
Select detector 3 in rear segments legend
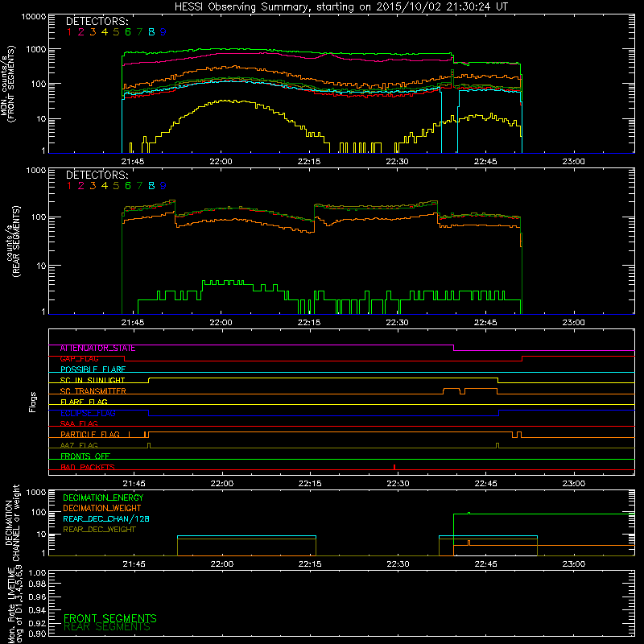point(93,186)
